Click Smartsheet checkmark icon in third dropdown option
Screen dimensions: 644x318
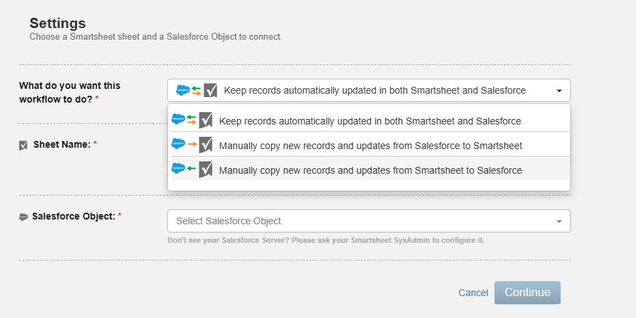click(x=206, y=169)
